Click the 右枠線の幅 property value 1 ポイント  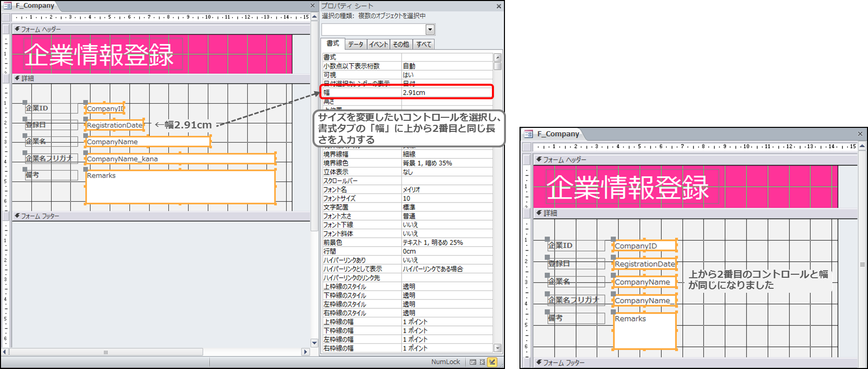click(447, 348)
